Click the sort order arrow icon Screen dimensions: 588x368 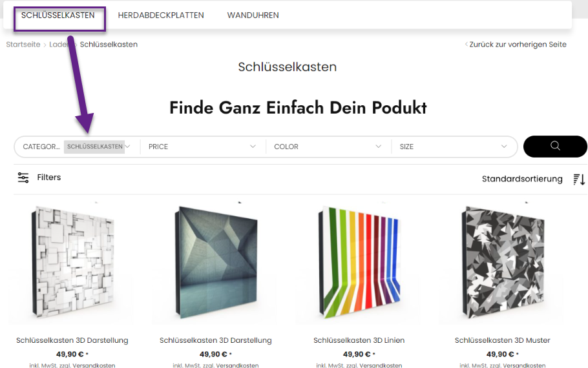tap(579, 179)
